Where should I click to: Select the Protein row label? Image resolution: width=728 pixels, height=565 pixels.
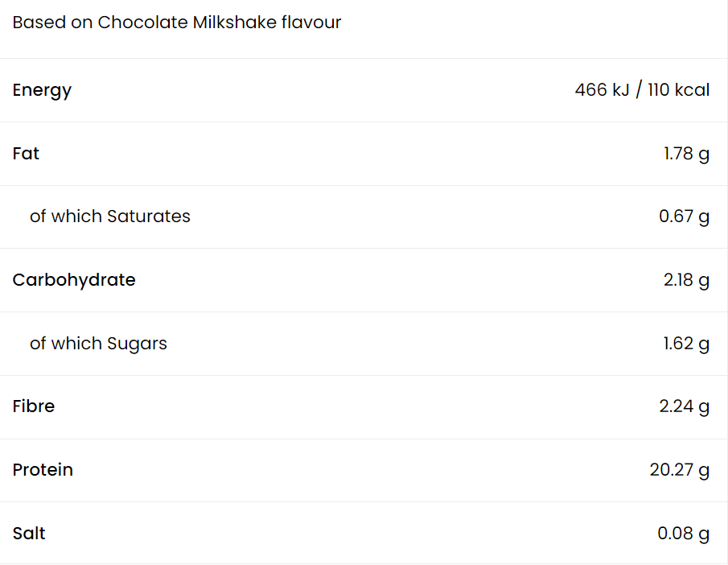point(43,470)
